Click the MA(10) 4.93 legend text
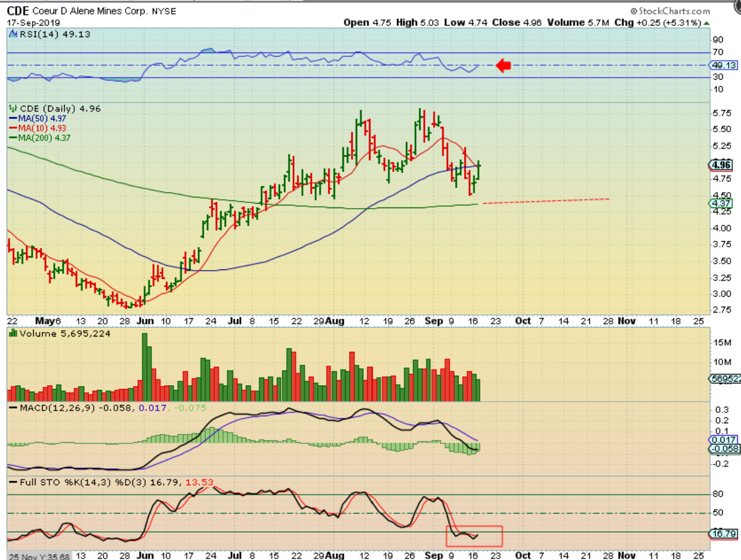The image size is (741, 560). tap(42, 128)
